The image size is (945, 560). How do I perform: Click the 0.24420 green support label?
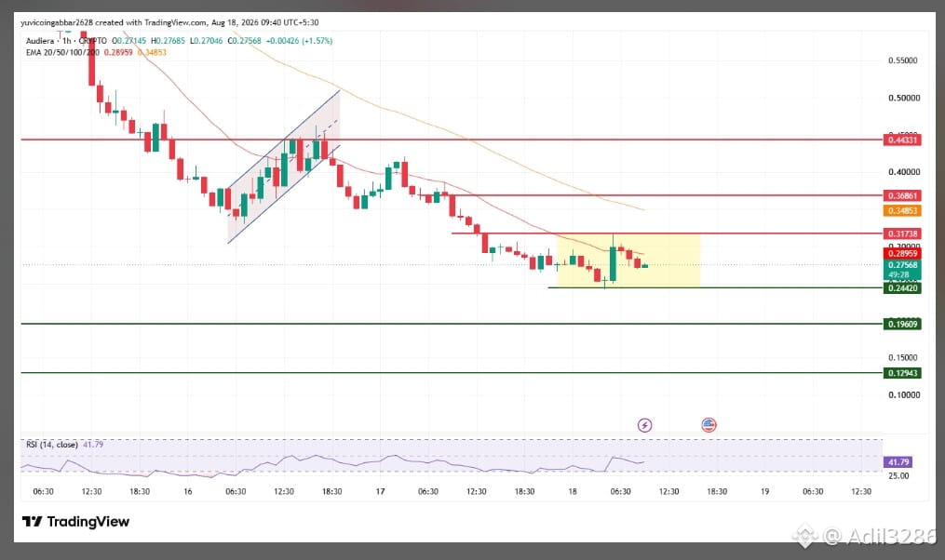tap(902, 287)
